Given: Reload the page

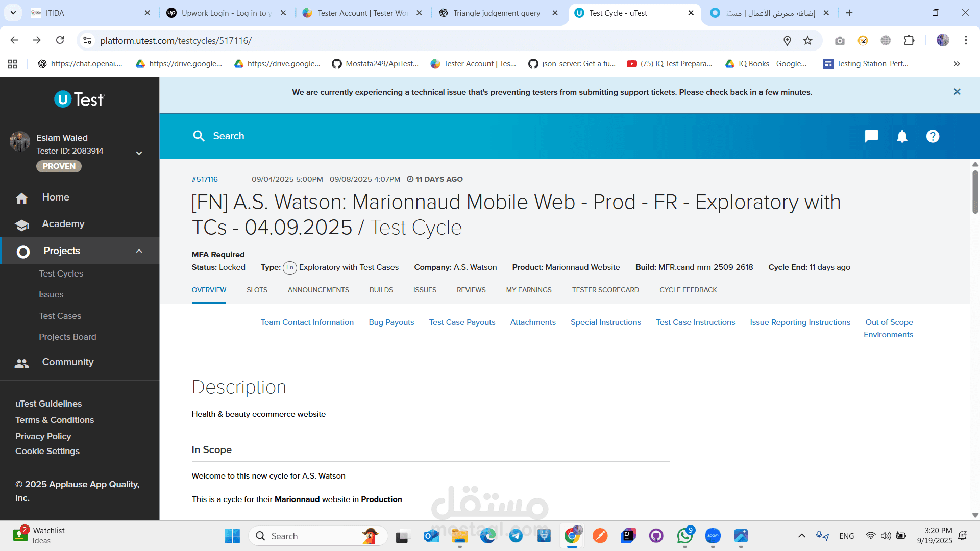Looking at the screenshot, I should tap(60, 40).
